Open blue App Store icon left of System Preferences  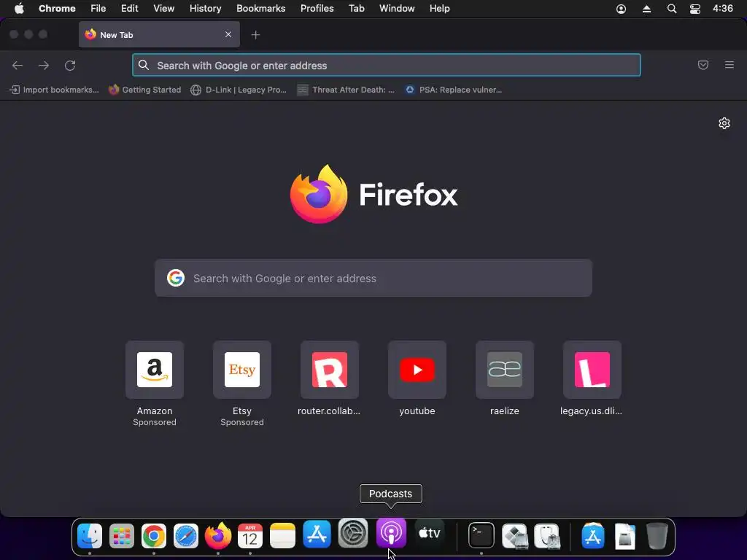tap(317, 534)
